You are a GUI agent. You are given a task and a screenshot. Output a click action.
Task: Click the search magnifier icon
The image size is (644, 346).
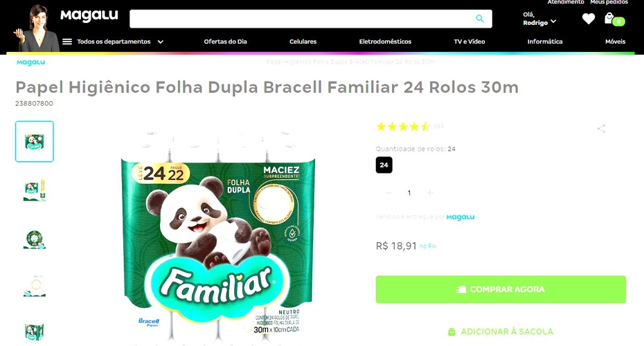pyautogui.click(x=480, y=19)
